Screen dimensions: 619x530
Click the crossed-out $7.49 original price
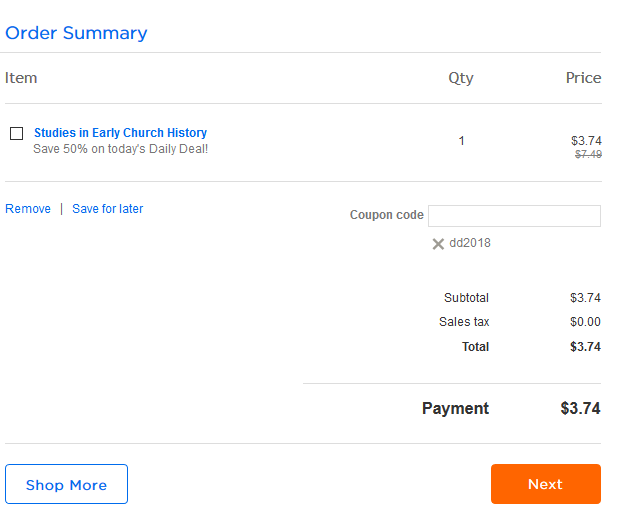click(x=588, y=155)
